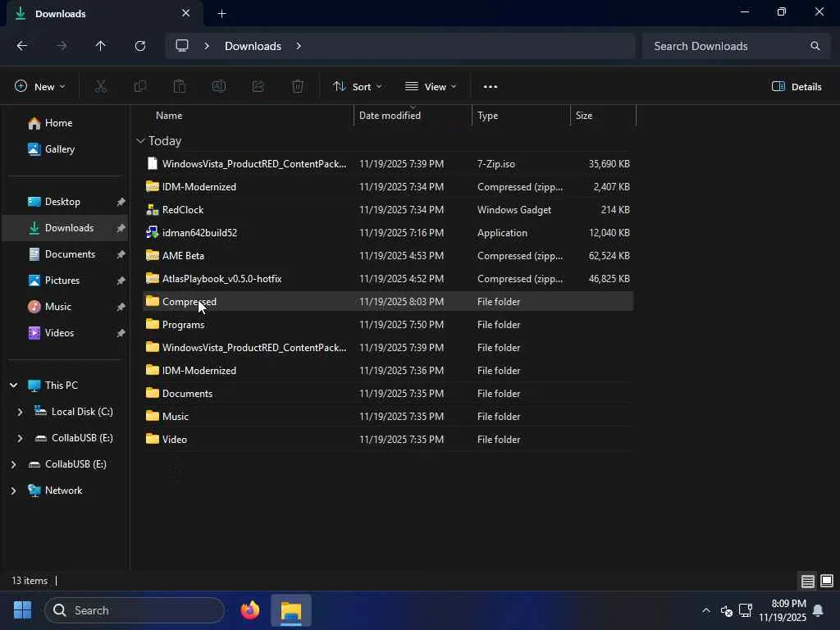Viewport: 840px width, 630px height.
Task: Select the AME Beta zip file
Action: [388, 256]
